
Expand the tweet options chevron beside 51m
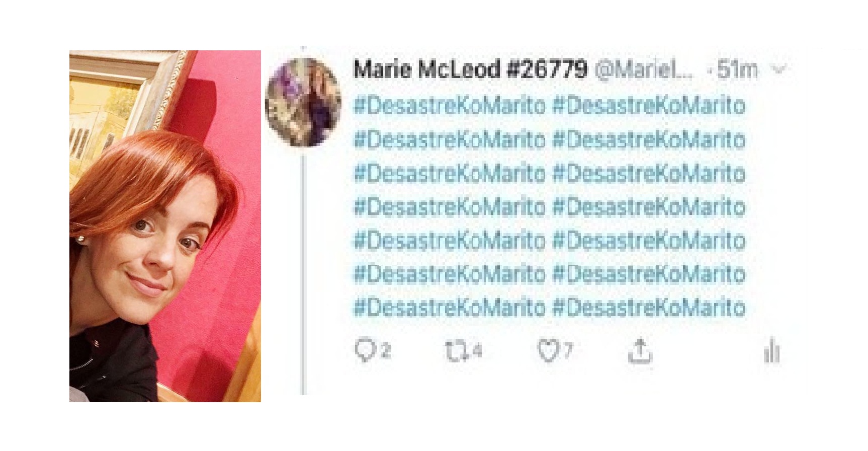[779, 69]
